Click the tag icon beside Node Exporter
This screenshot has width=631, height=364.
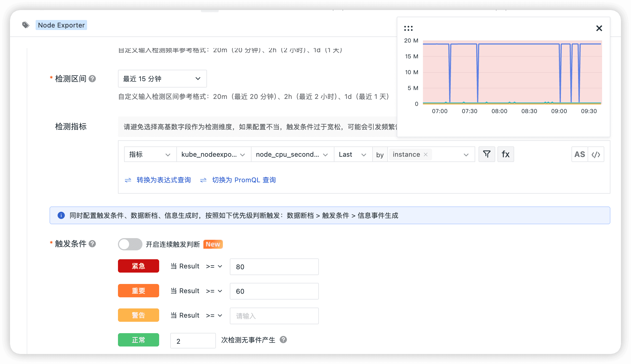[x=26, y=25]
